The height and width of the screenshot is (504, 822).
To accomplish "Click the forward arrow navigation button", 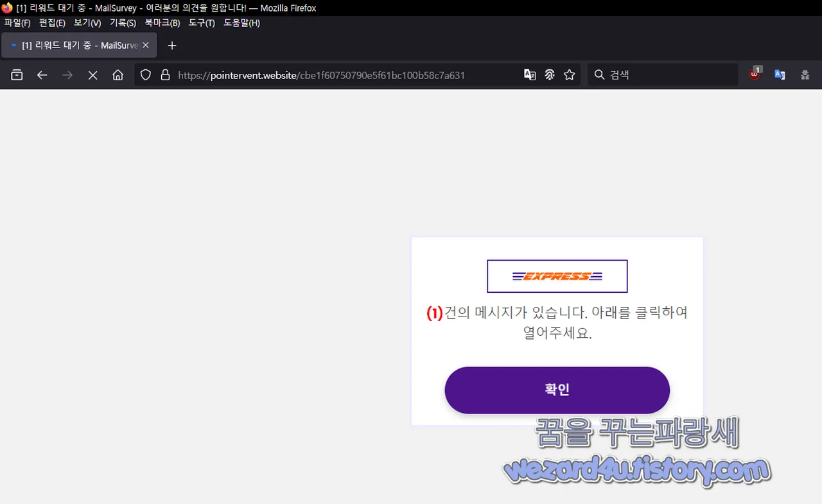I will [67, 75].
